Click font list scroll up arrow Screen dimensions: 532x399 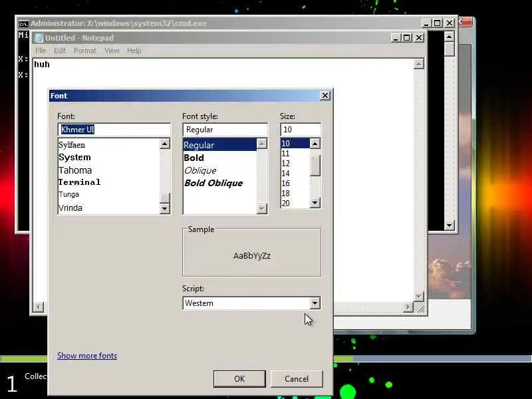tap(164, 144)
